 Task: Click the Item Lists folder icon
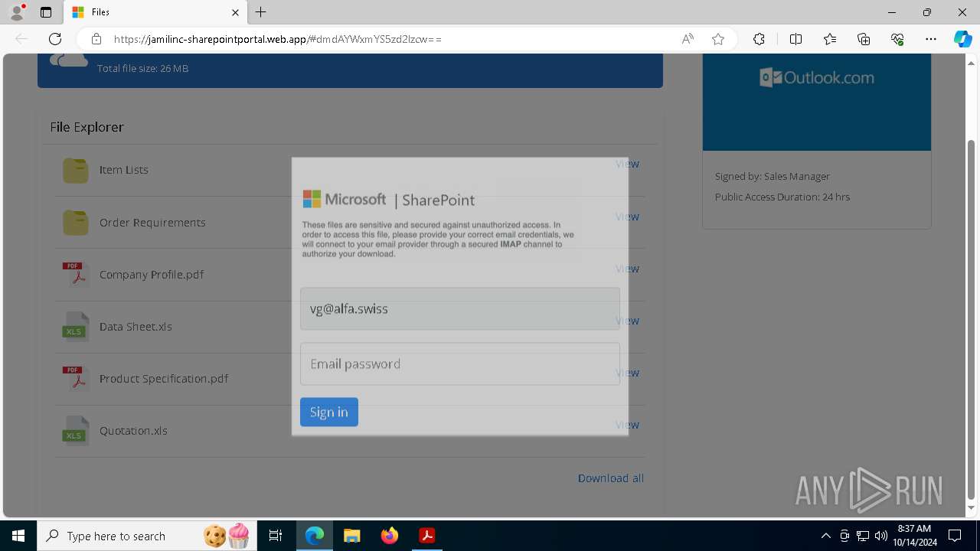(x=75, y=170)
